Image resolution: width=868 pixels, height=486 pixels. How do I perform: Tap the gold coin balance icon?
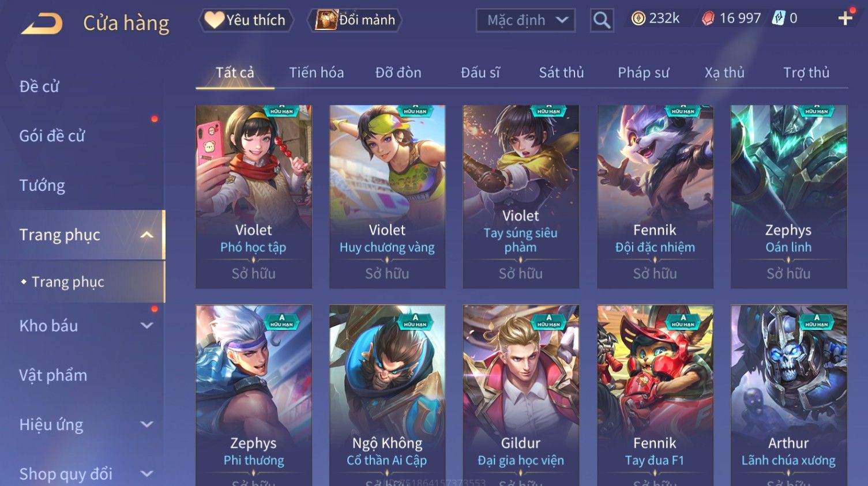point(638,19)
